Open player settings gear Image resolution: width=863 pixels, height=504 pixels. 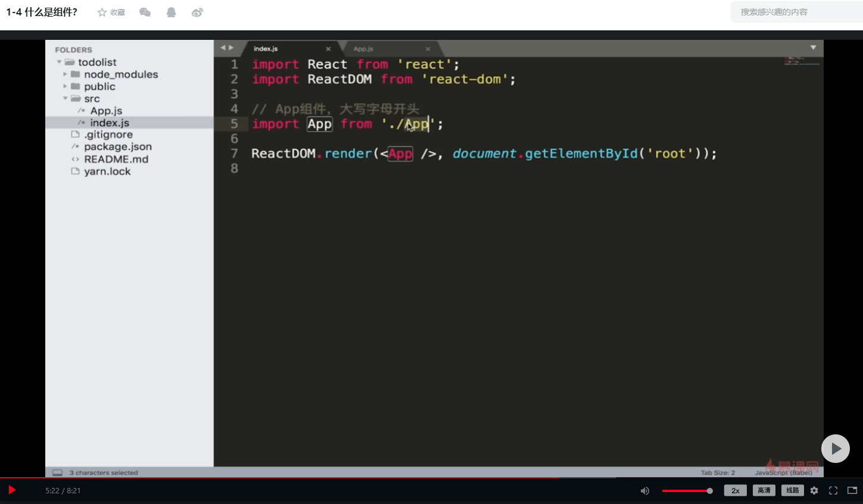coord(814,491)
